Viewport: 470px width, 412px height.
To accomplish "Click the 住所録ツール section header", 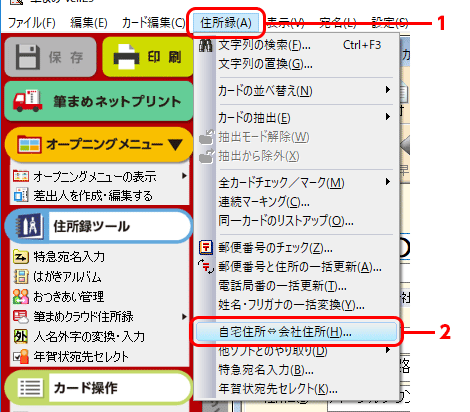I will click(x=99, y=226).
